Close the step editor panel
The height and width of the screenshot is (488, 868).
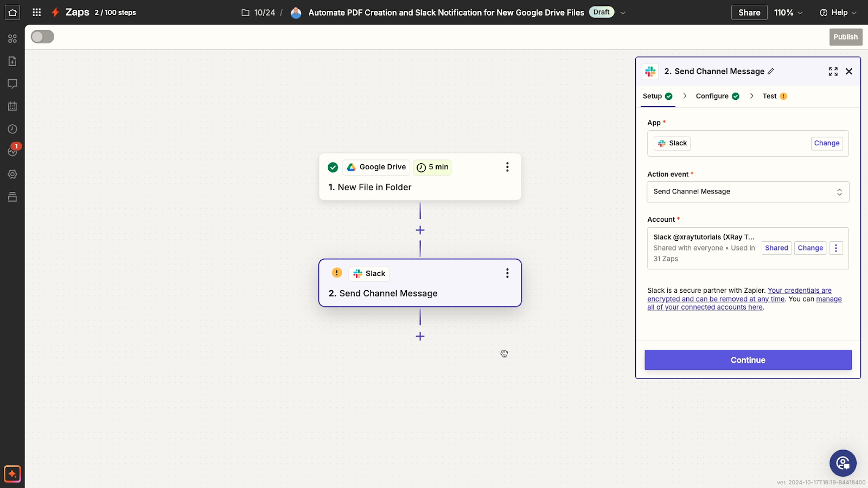849,72
